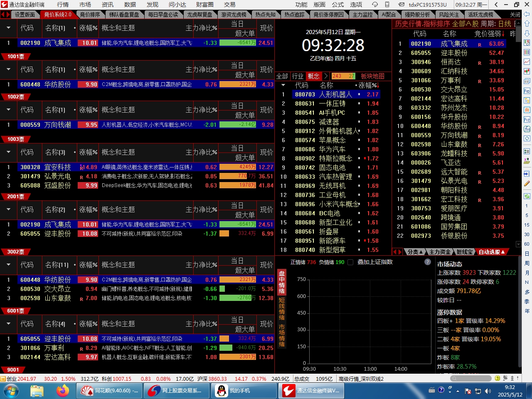This screenshot has height=399, width=532.
Task: Click the down arrow icon in right sidebar
Action: pos(527,33)
